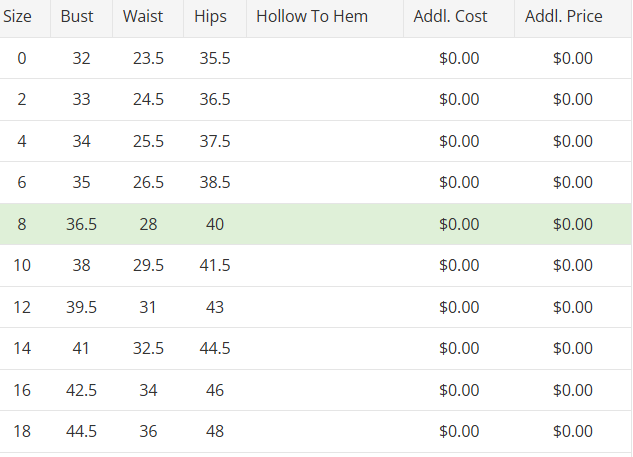The height and width of the screenshot is (457, 633).
Task: Click the Hips column header
Action: tap(210, 17)
